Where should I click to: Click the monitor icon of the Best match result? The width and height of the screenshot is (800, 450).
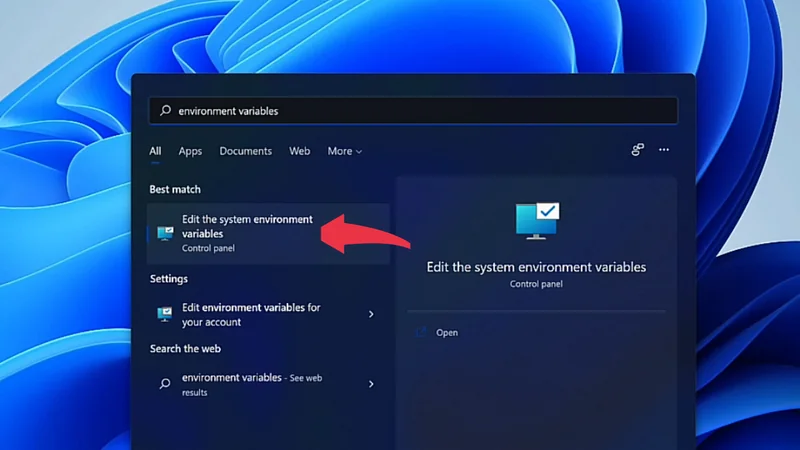coord(165,233)
